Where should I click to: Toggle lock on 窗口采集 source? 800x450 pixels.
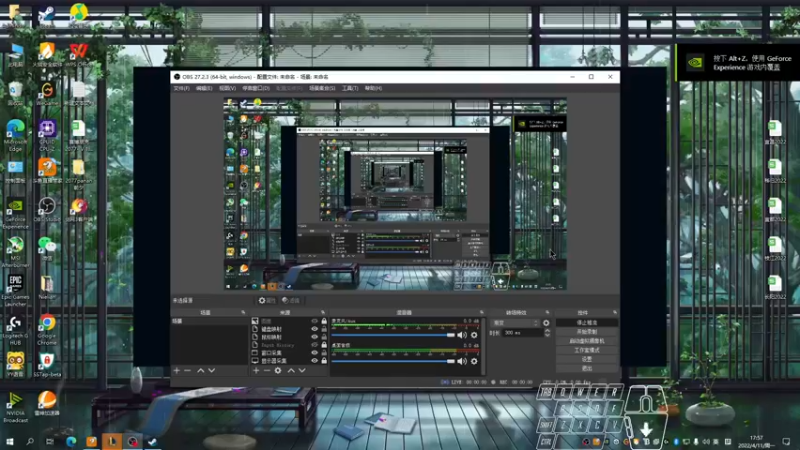(x=324, y=353)
